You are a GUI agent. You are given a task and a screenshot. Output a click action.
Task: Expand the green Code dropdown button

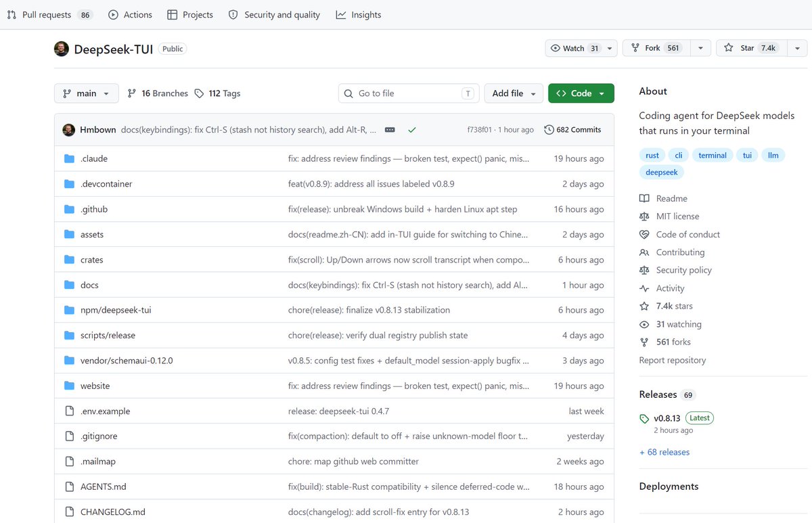581,93
